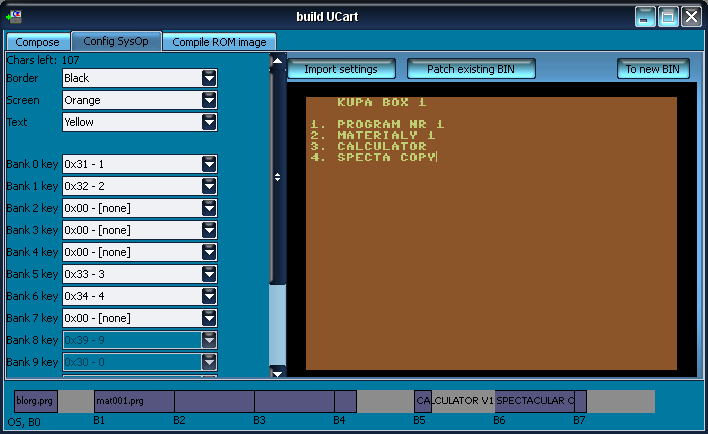Click the SPECTACULAR block in bank B6

coord(534,401)
